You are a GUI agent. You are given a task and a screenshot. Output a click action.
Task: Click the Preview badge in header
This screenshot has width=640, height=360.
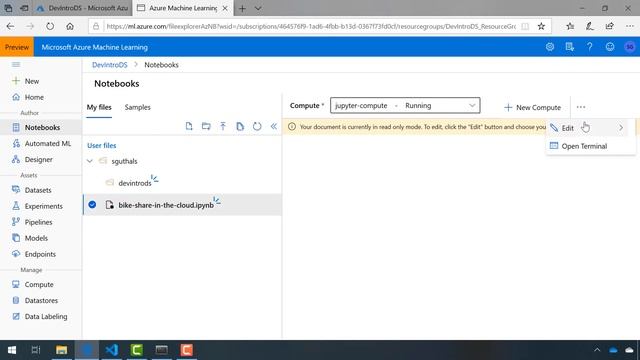pos(17,47)
